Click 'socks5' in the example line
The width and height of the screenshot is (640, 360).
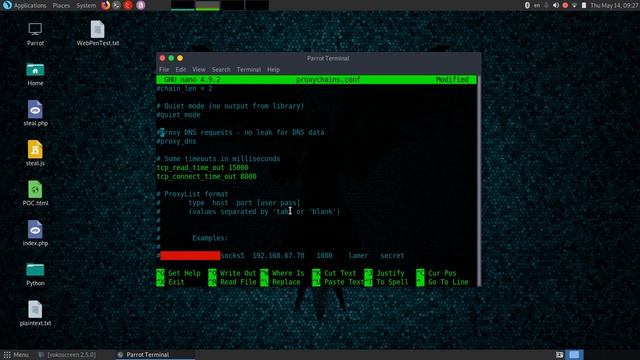point(232,256)
